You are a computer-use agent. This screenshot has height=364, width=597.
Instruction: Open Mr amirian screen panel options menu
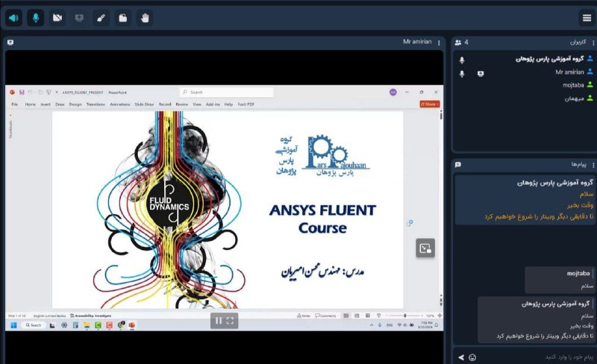coord(439,43)
